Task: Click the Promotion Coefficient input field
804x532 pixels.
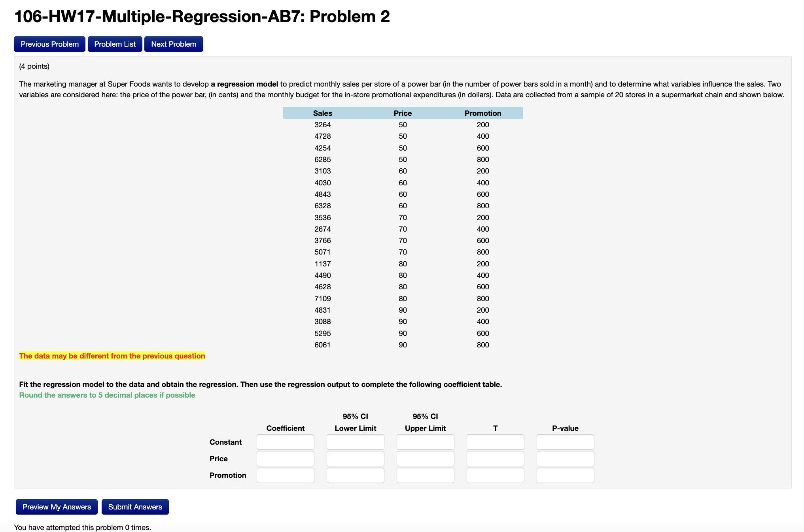Action: tap(285, 475)
